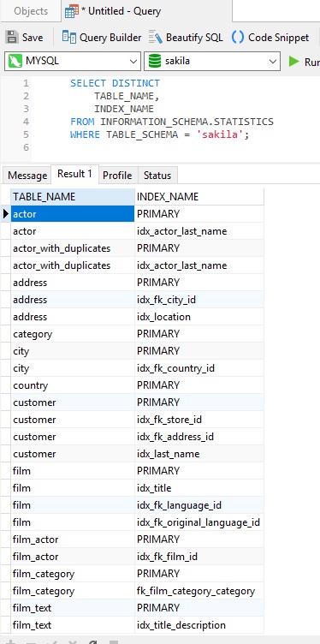
Task: Click the sakila database cylinder icon
Action: click(x=155, y=61)
